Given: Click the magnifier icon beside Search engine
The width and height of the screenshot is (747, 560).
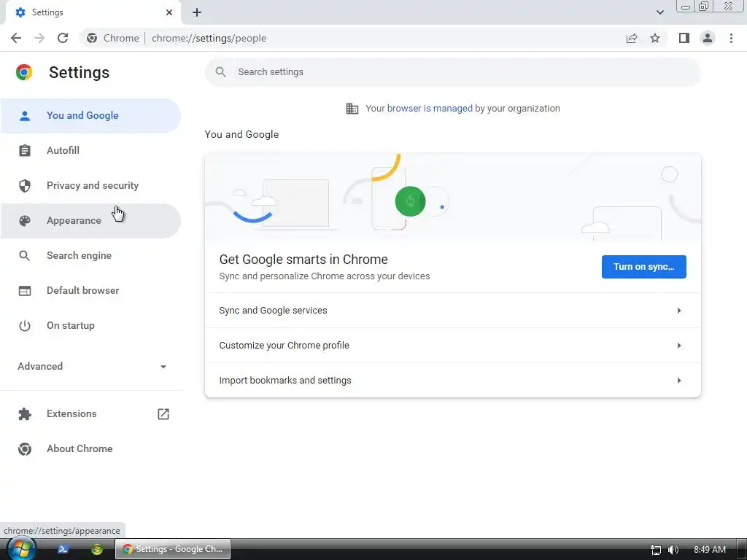Looking at the screenshot, I should tap(24, 256).
